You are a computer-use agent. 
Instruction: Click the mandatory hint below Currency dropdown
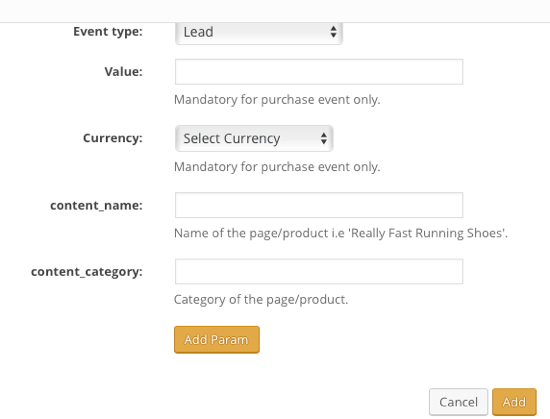[x=277, y=167]
